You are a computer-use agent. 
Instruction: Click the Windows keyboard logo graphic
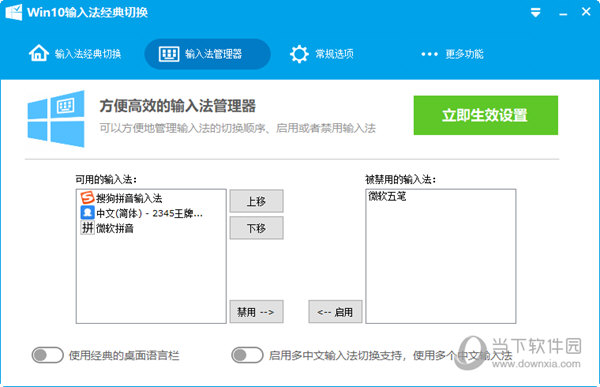click(56, 119)
